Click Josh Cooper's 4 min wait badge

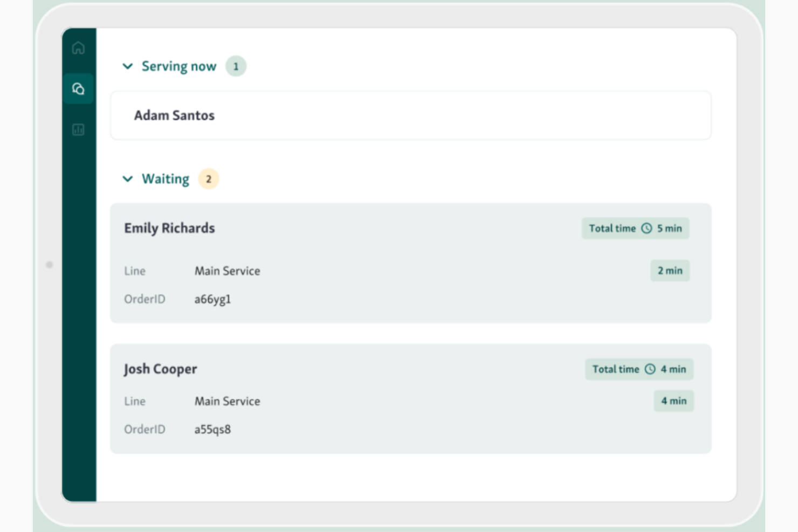[673, 401]
